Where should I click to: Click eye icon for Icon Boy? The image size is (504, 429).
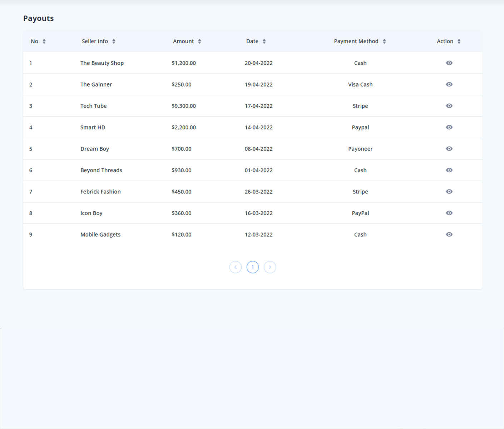point(449,213)
